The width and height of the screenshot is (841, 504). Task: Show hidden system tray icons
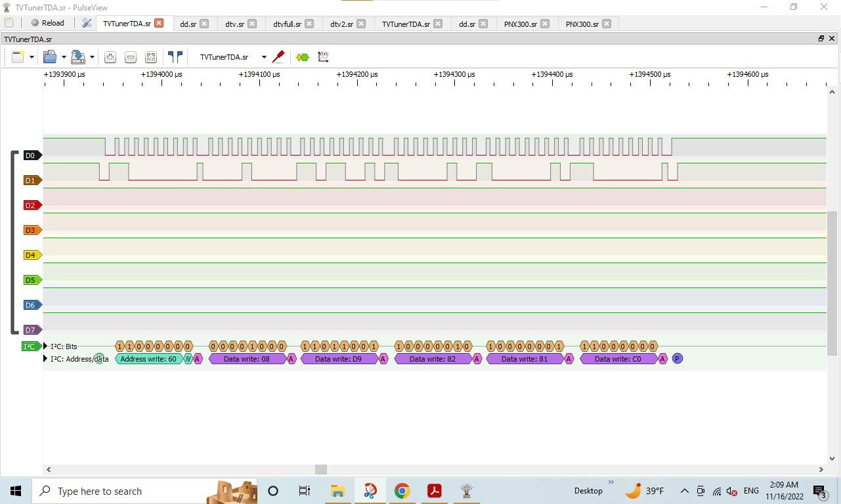pyautogui.click(x=684, y=491)
